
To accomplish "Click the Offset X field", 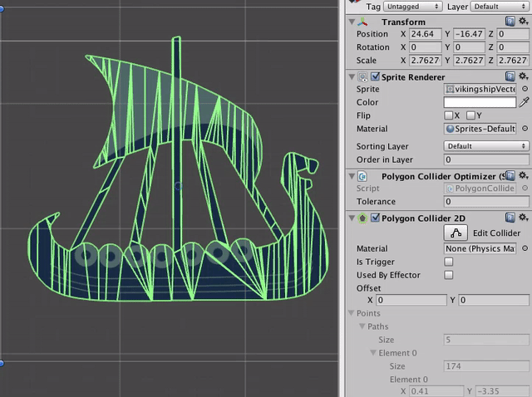I will coord(411,300).
